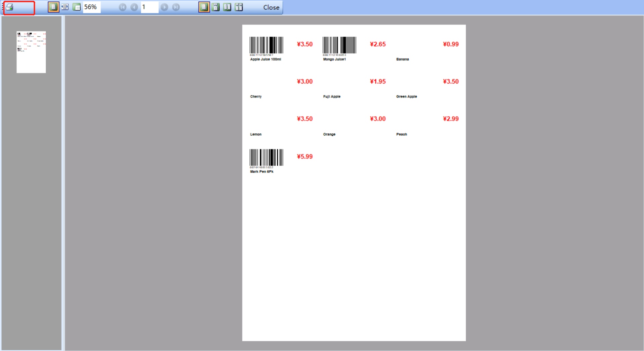
Task: Print the report using the printer icon
Action: pos(9,7)
